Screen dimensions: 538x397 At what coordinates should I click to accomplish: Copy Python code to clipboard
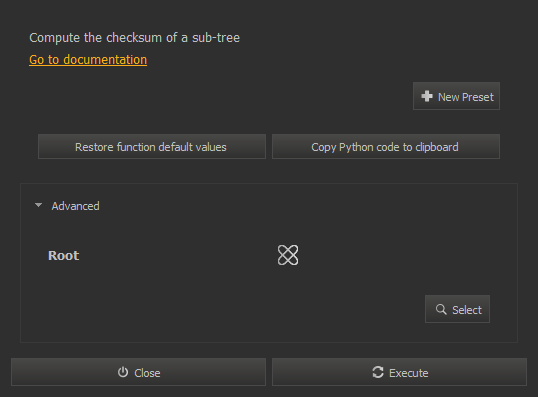pyautogui.click(x=386, y=147)
